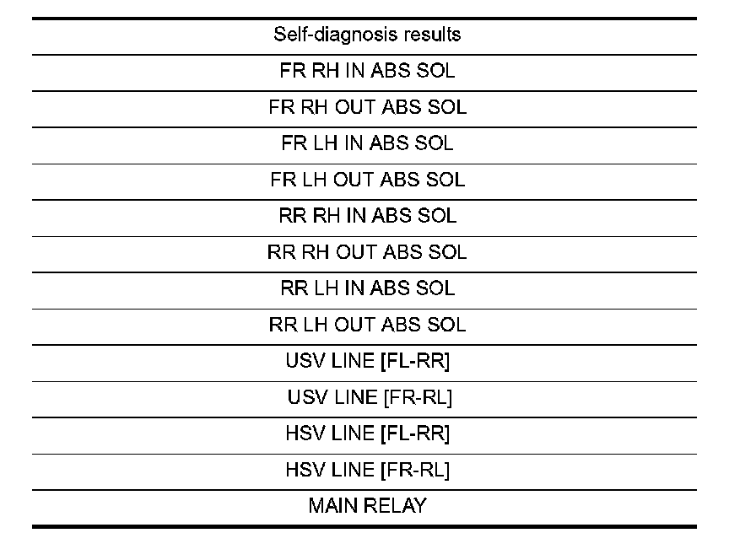This screenshot has height=533, width=756.
Task: Select the FR RH OUT ABS SOL row
Action: click(367, 108)
